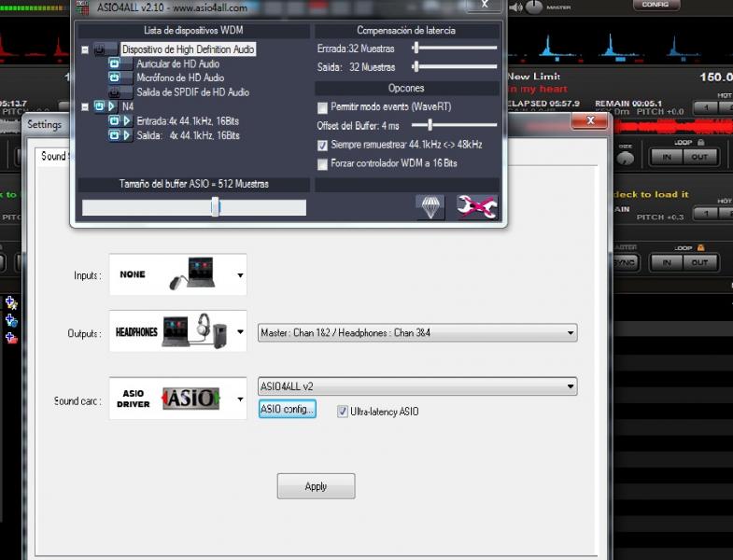
Task: Uncheck Siempre remuestrear 44.1kHz <-> 48kHz
Action: pyautogui.click(x=322, y=146)
